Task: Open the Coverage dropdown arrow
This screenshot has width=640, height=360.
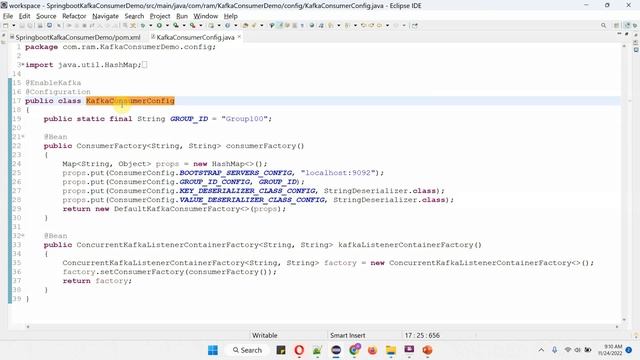Action: [184, 25]
